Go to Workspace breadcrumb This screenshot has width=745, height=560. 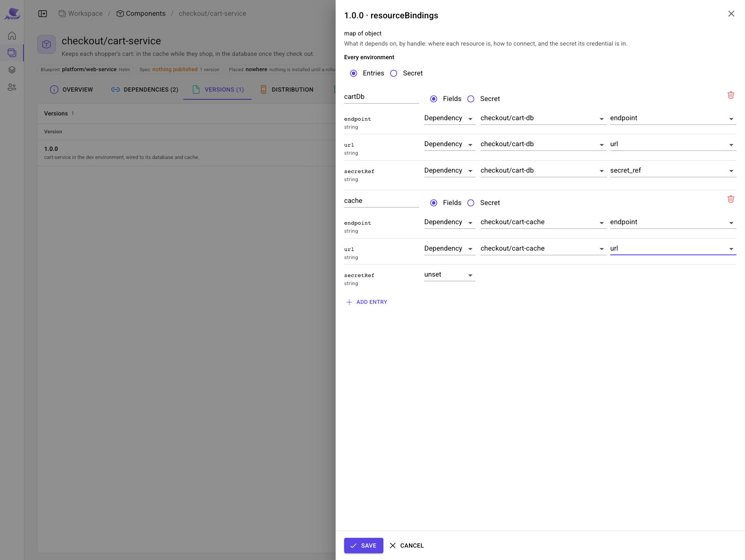(x=81, y=14)
